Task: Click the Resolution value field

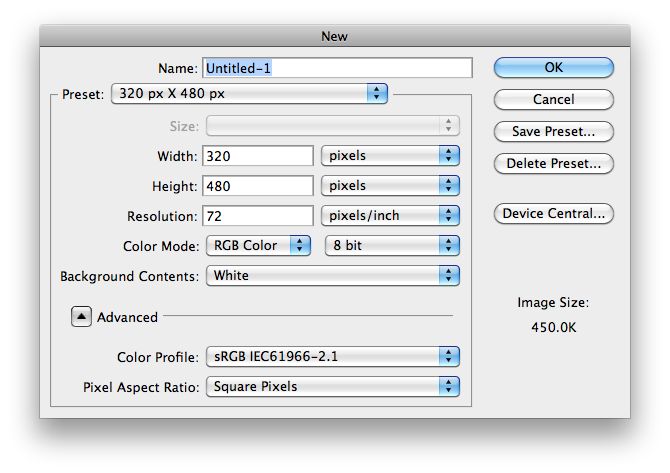Action: [258, 215]
